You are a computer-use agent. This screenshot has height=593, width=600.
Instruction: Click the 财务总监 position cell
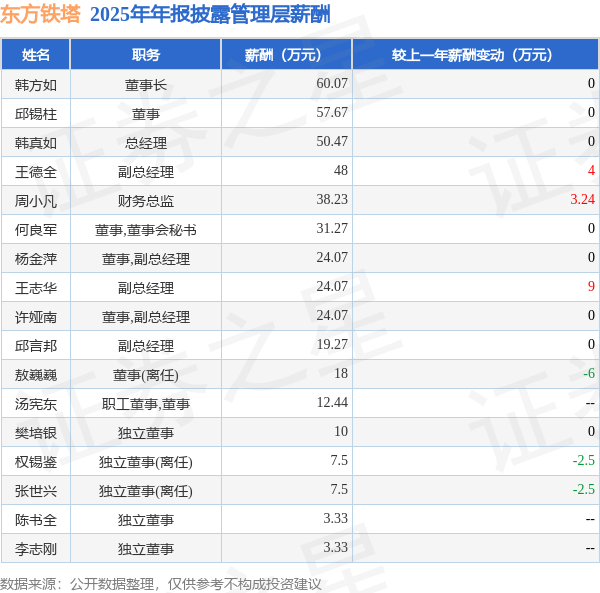click(x=146, y=201)
